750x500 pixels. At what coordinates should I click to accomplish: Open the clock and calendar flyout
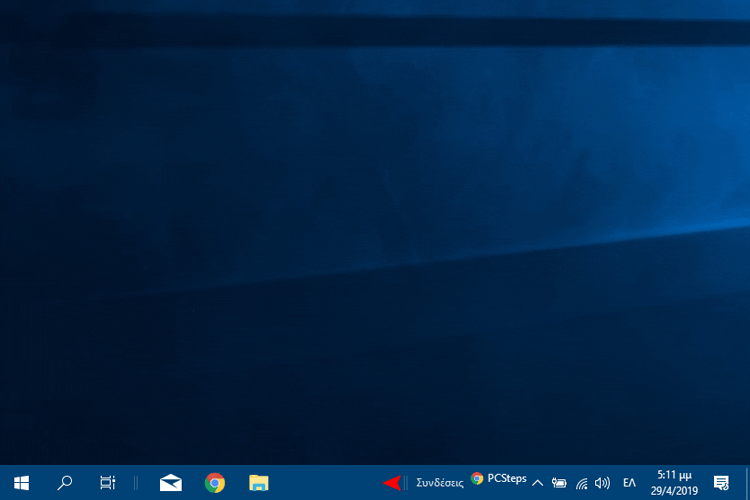click(x=674, y=483)
